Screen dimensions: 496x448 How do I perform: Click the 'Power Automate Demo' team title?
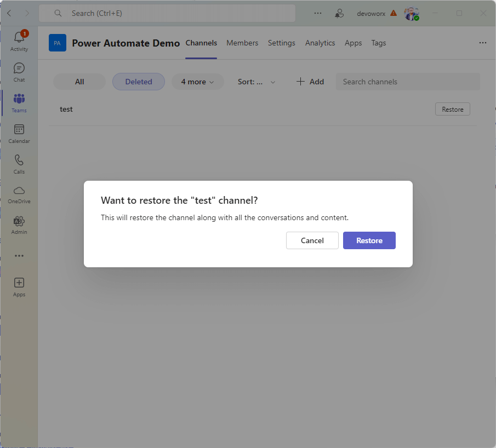[x=126, y=43]
